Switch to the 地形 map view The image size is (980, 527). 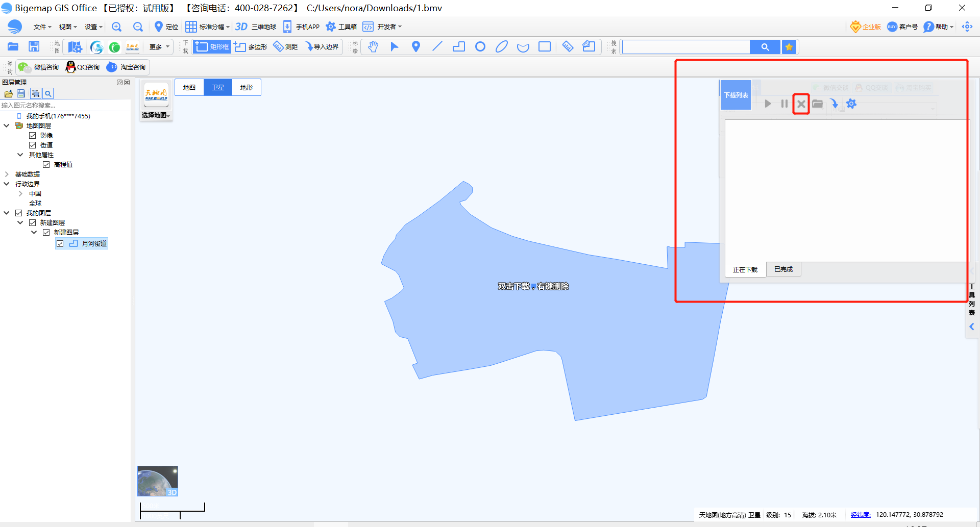247,87
